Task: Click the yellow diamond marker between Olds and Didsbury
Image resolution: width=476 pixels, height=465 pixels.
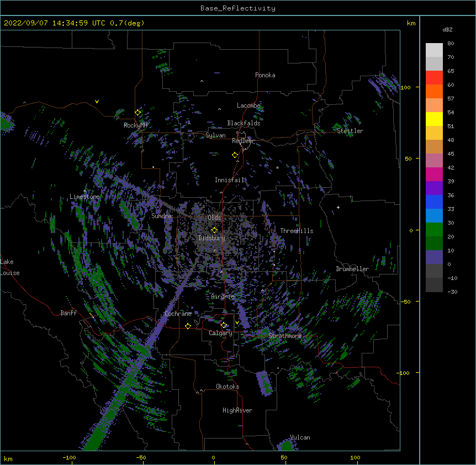Action: (x=215, y=230)
